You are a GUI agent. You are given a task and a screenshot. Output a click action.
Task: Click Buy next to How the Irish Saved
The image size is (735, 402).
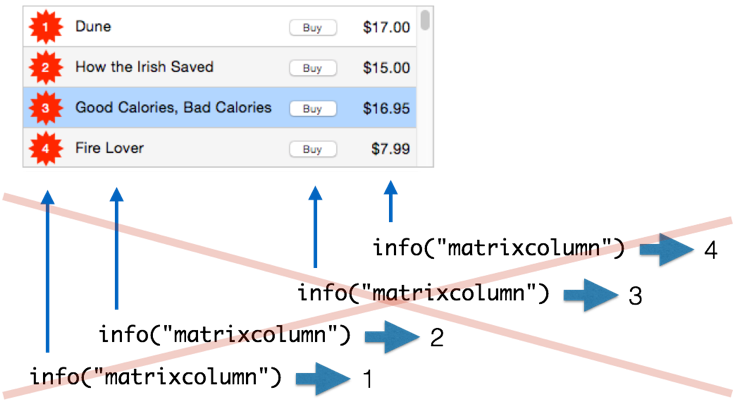313,68
